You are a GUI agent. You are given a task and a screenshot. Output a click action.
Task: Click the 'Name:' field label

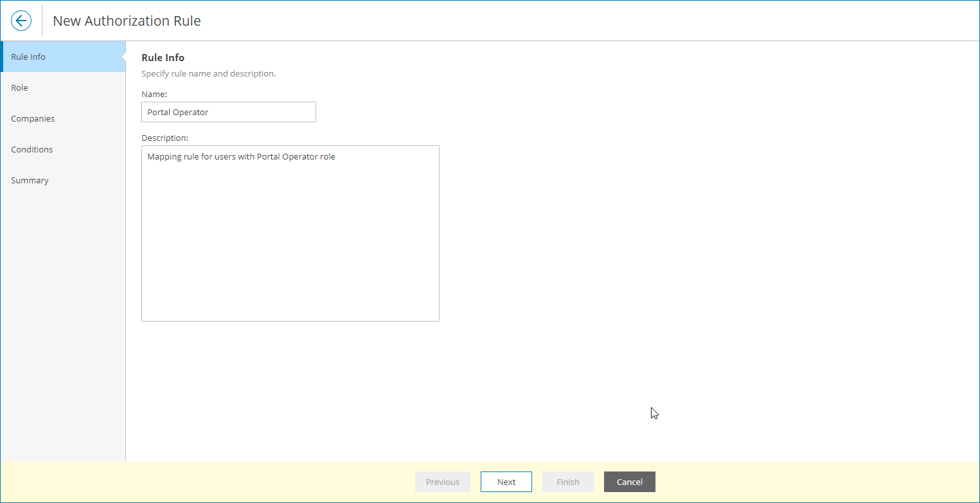154,94
